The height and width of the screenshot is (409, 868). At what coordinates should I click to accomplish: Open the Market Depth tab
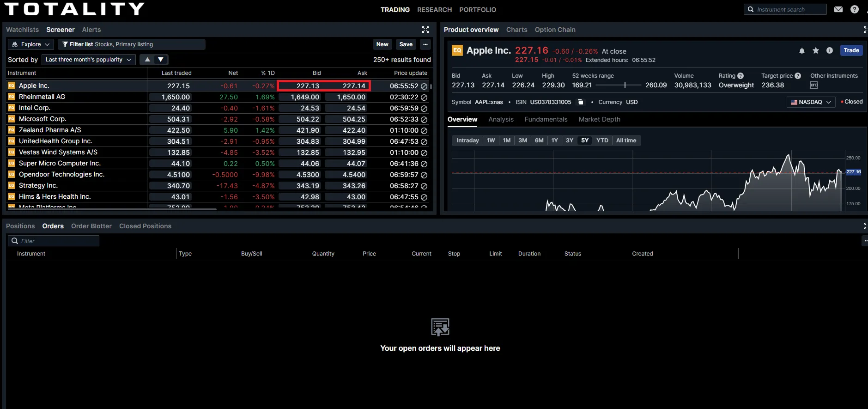pyautogui.click(x=599, y=119)
